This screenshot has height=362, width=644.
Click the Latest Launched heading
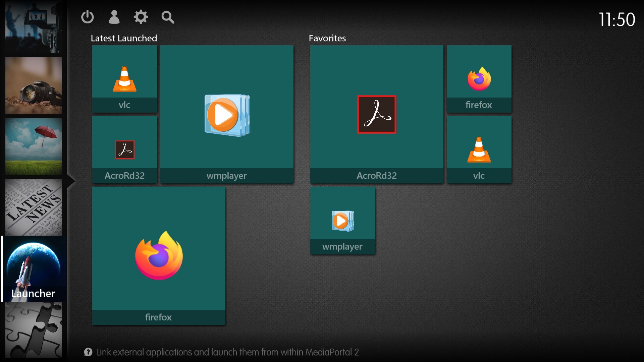tap(124, 38)
